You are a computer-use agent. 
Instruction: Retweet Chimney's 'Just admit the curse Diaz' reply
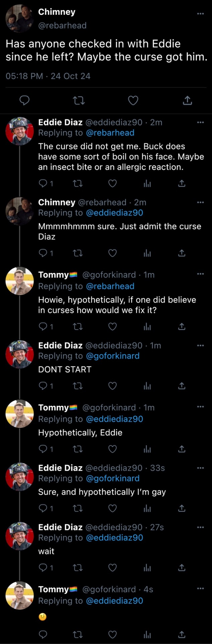[x=78, y=253]
